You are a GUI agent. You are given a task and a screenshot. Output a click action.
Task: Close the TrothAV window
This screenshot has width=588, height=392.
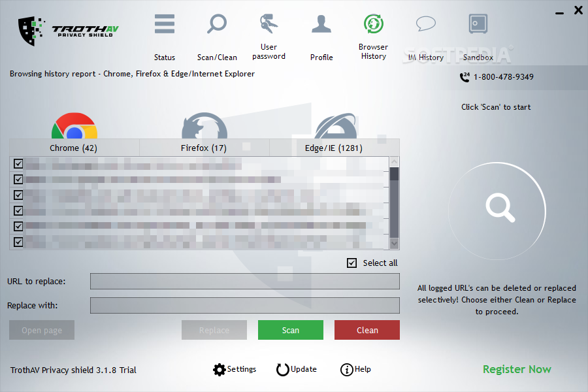578,10
